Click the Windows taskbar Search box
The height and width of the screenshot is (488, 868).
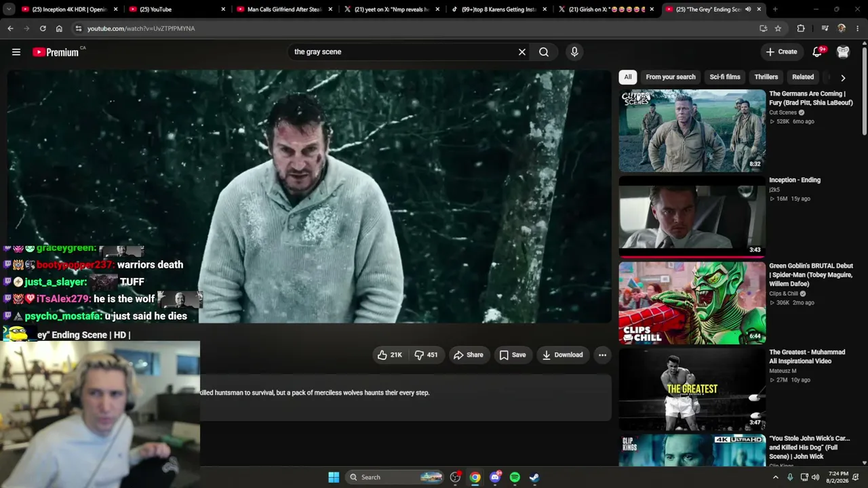pos(396,477)
